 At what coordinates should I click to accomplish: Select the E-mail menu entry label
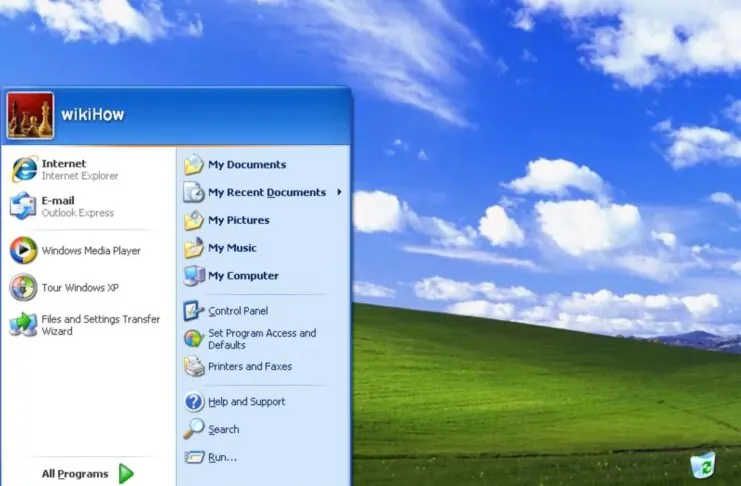pos(58,200)
